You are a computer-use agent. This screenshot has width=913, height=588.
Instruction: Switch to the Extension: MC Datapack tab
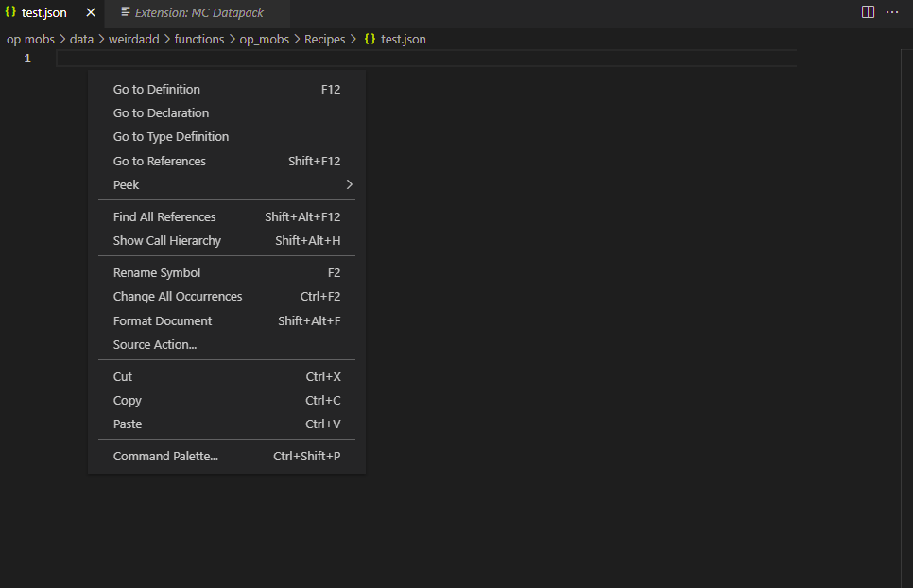click(196, 12)
